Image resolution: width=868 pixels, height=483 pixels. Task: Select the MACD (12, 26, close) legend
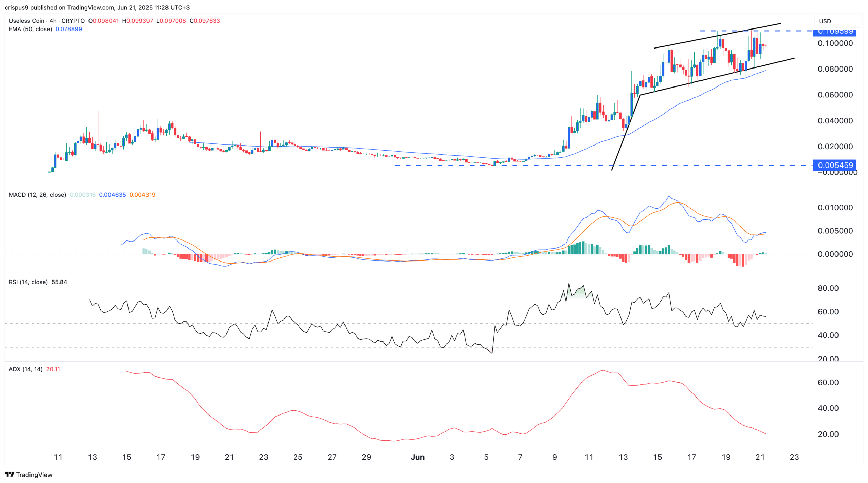coord(37,195)
